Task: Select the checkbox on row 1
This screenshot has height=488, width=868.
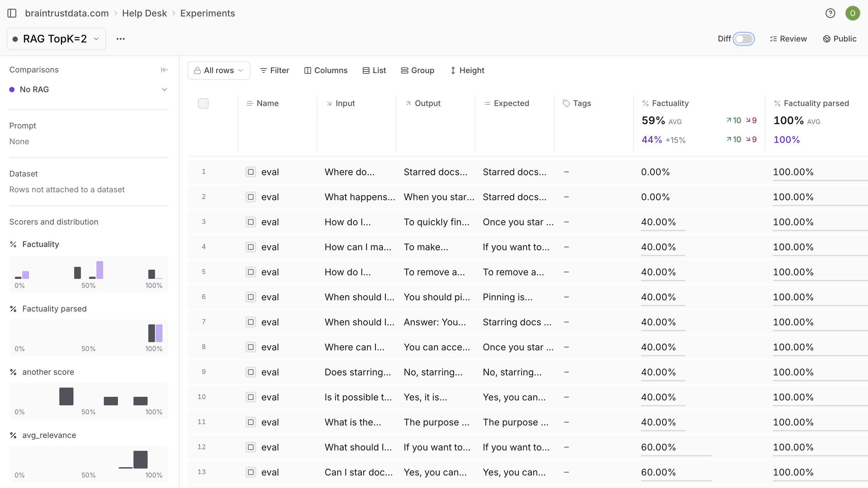Action: click(251, 172)
